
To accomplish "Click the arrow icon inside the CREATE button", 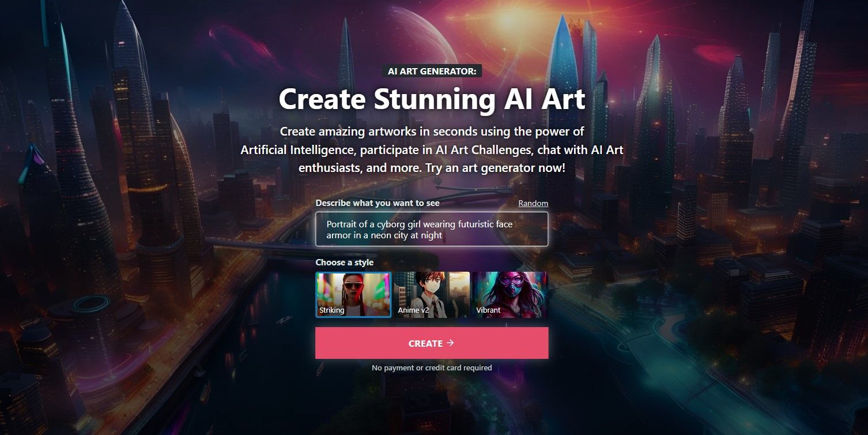I will click(451, 343).
